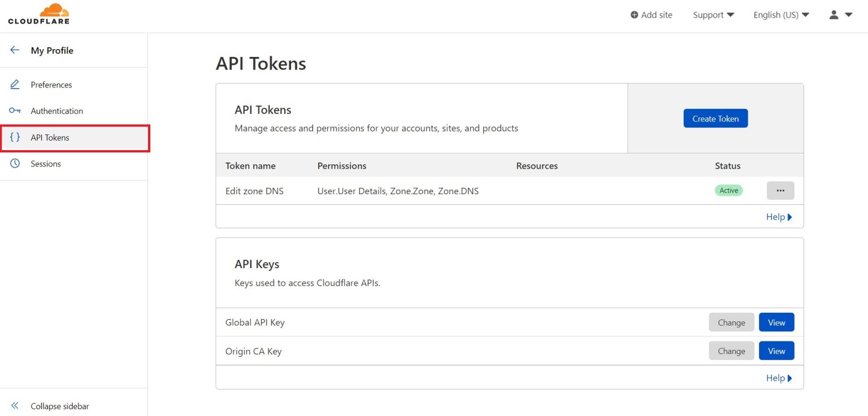The height and width of the screenshot is (416, 868).
Task: Open the account profile icon
Action: [x=833, y=15]
